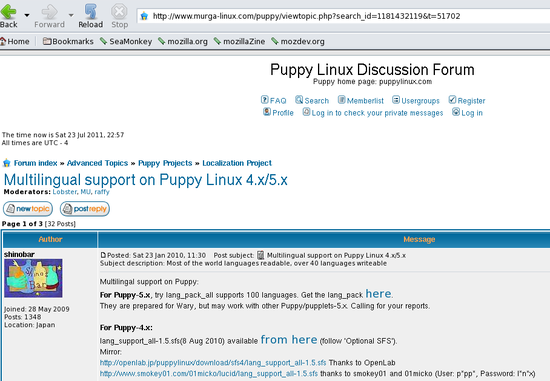Click the 'Page 1 of 3' text

click(22, 224)
